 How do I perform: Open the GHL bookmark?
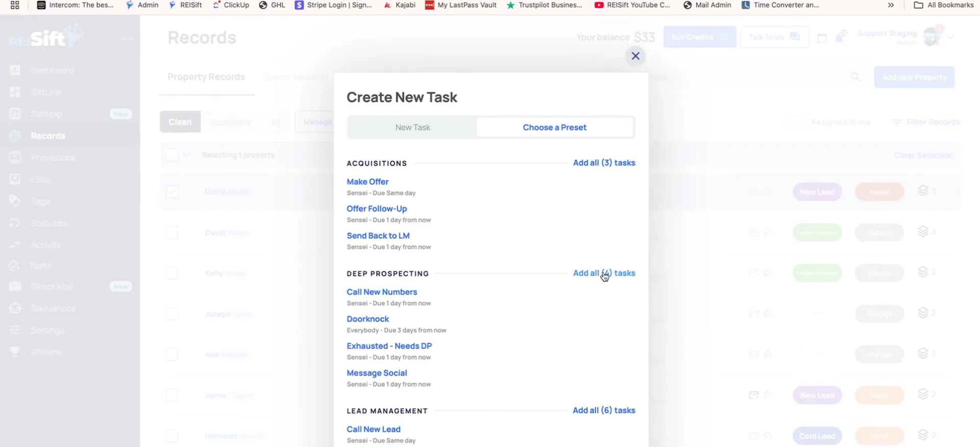tap(272, 5)
